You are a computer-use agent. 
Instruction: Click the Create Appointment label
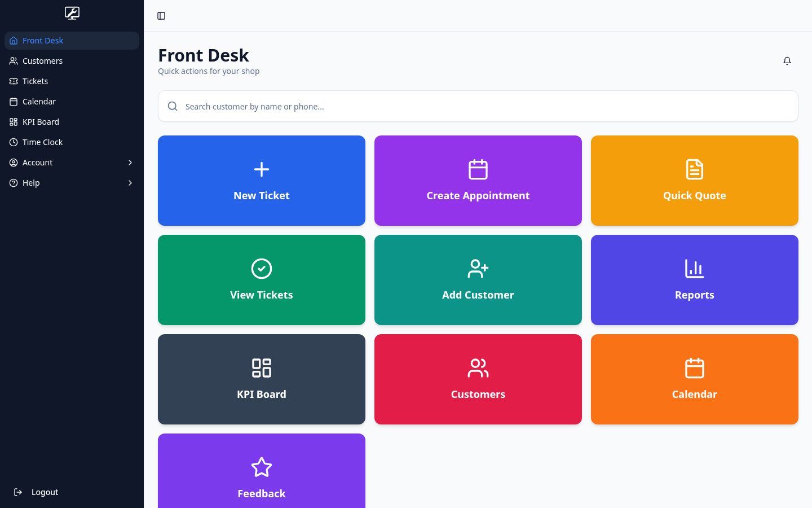[x=478, y=196]
